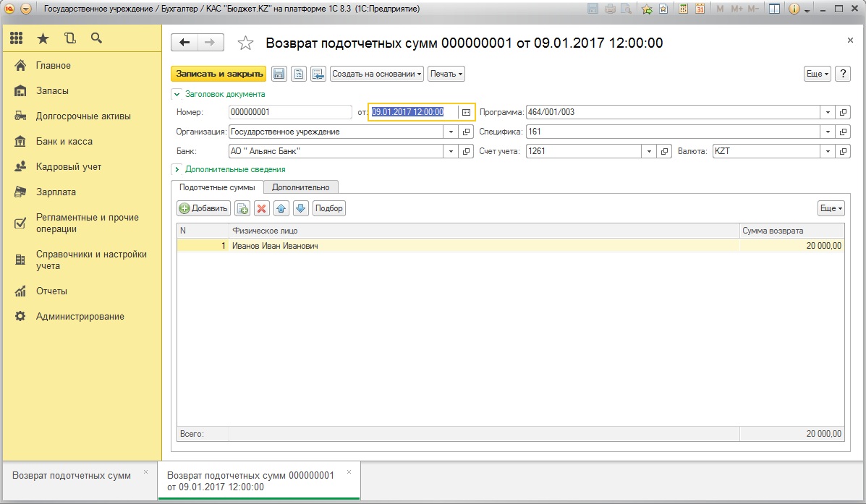Select the Иванов Иван Иванович row
The height and width of the screenshot is (504, 866).
tap(510, 246)
